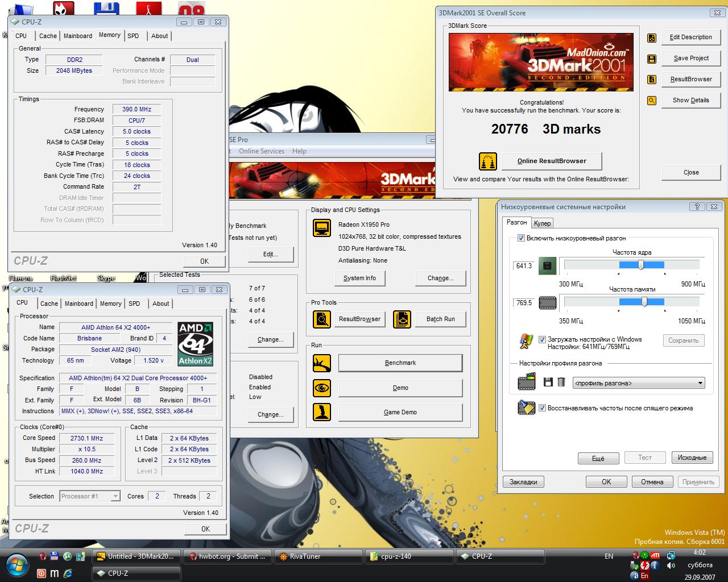Screen dimensions: 728x582
Task: Click the cpu-z-140 taskbar button
Action: pos(409,556)
